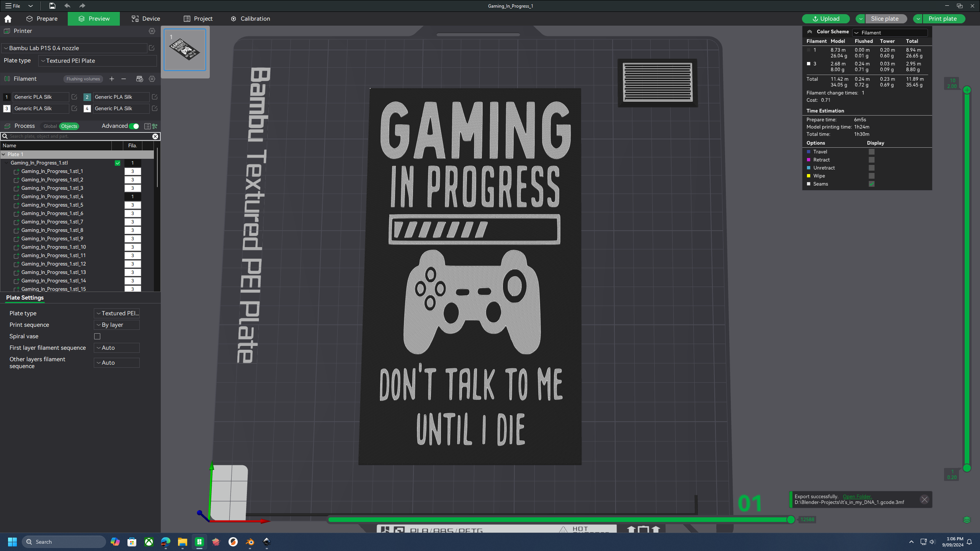The image size is (980, 551).
Task: Open filament settings gear icon
Action: (x=152, y=79)
